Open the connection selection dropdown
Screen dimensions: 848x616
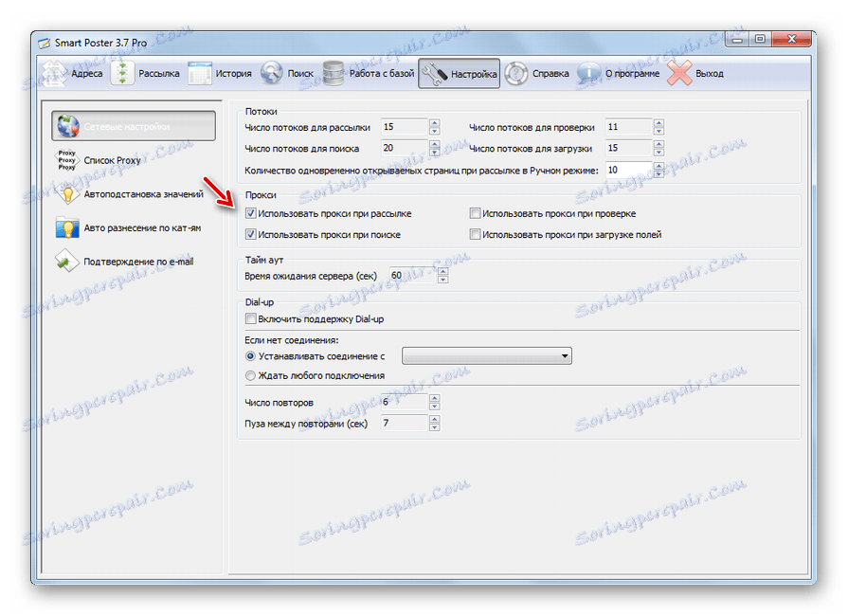(487, 356)
